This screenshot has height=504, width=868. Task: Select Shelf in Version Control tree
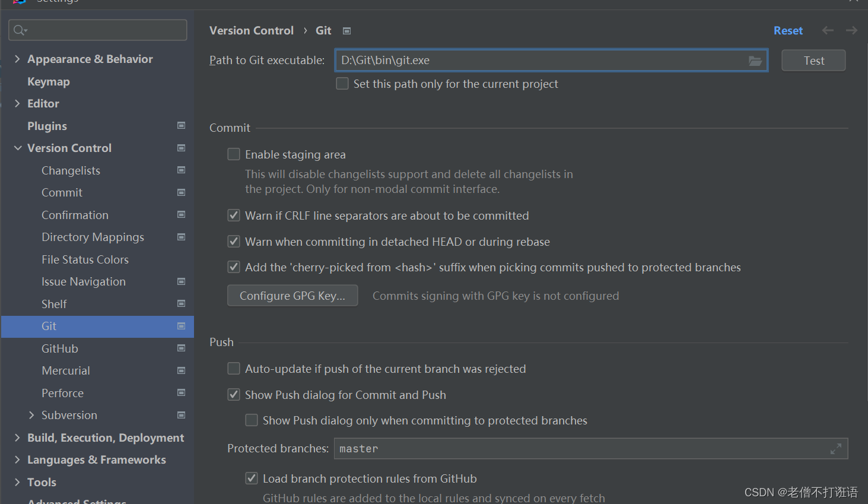pyautogui.click(x=54, y=304)
